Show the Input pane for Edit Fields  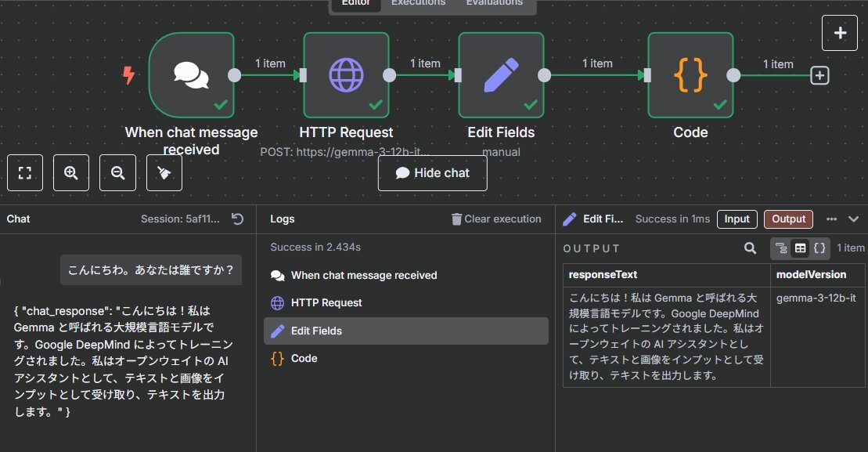[x=737, y=219]
